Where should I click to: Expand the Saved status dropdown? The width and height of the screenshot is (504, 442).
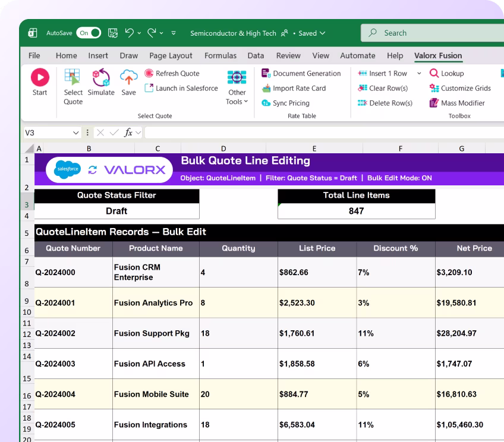[322, 33]
